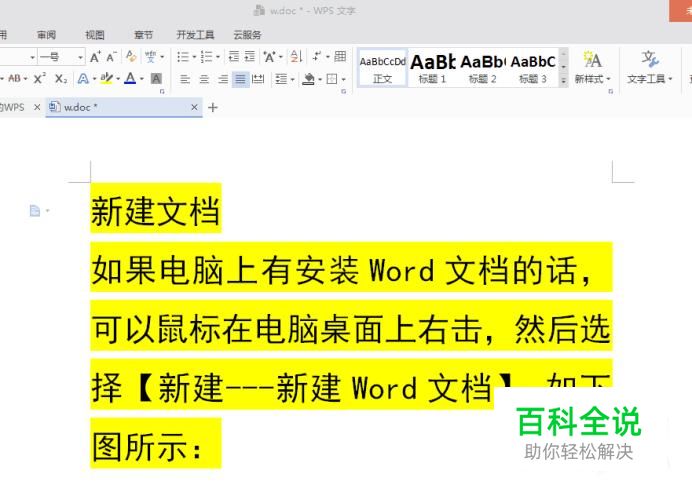Open the highlight color dropdown arrow

click(x=118, y=79)
